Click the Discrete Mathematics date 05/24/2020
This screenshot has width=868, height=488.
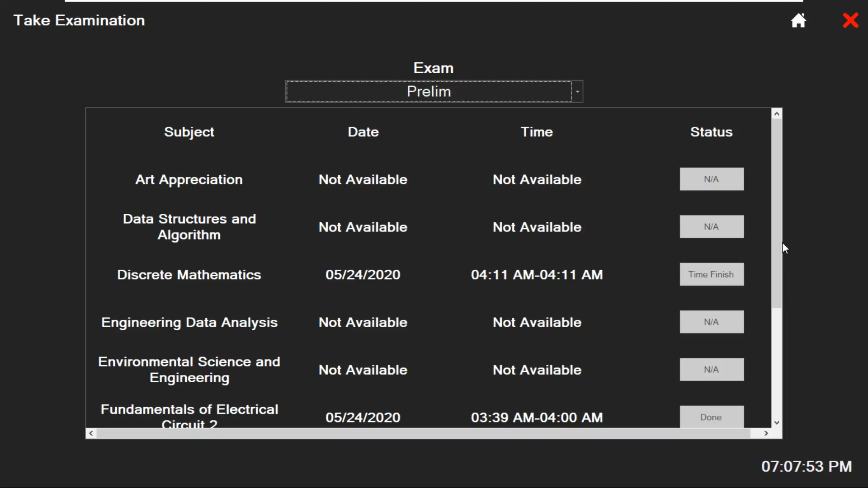(x=363, y=275)
